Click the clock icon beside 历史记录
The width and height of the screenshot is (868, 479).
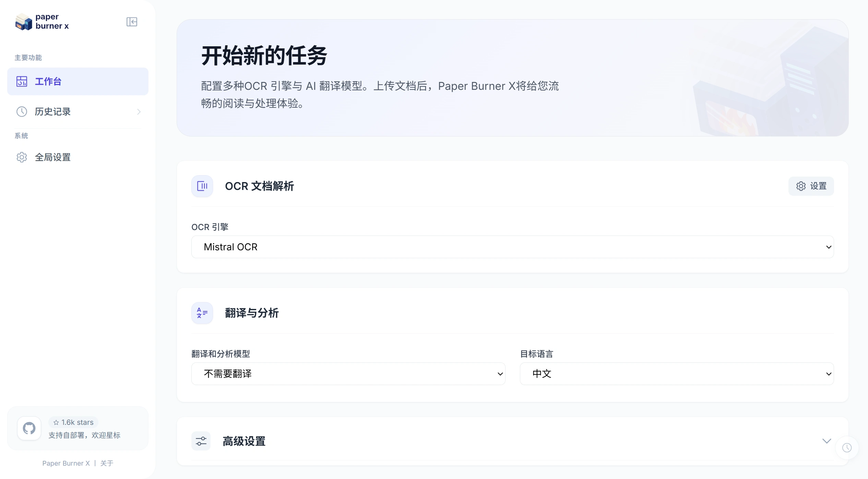tap(22, 111)
